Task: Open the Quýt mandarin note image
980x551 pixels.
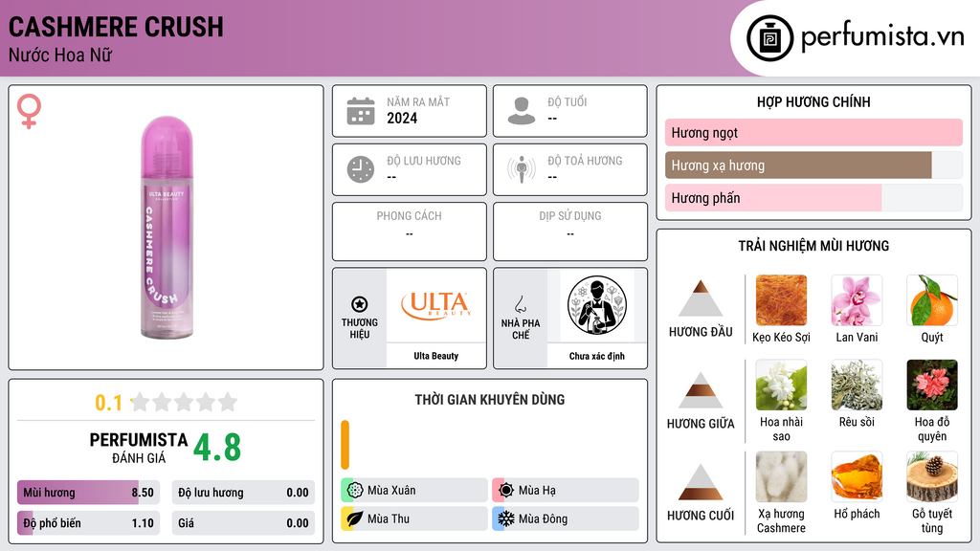Action: [932, 300]
